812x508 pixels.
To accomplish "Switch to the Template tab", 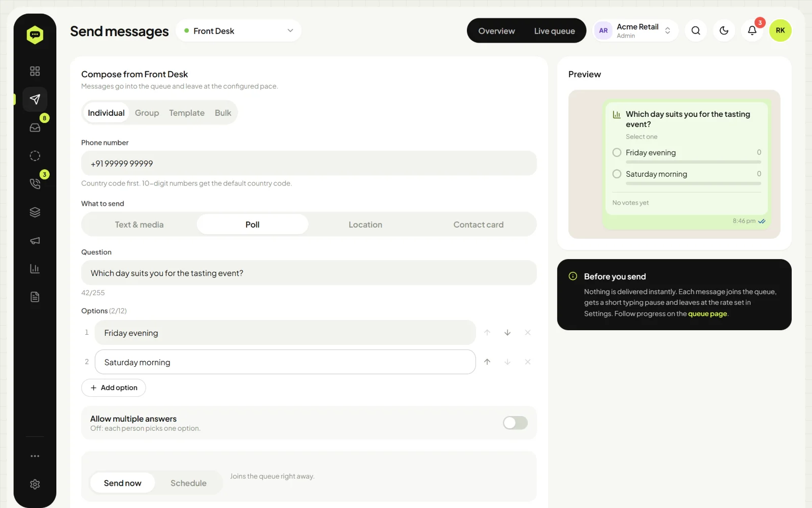I will (x=187, y=113).
